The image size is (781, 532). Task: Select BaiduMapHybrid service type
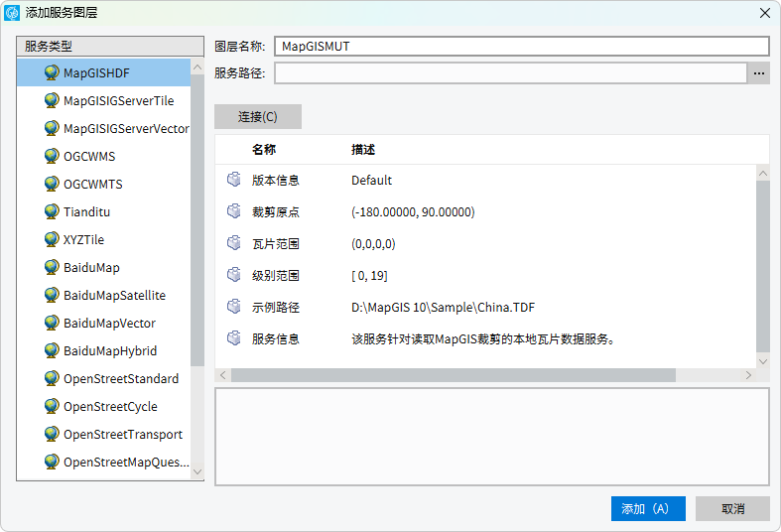coord(103,350)
